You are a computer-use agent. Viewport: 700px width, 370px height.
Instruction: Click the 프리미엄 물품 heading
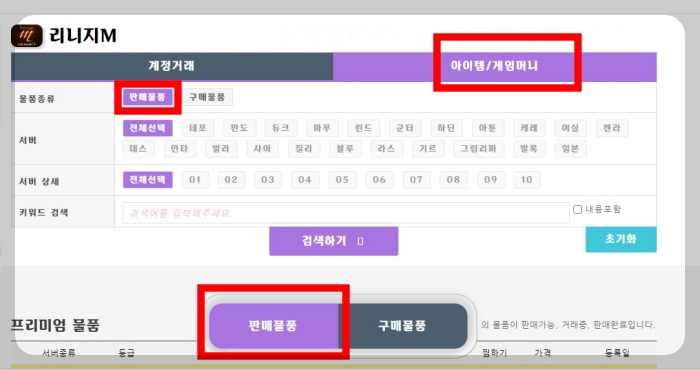click(55, 325)
